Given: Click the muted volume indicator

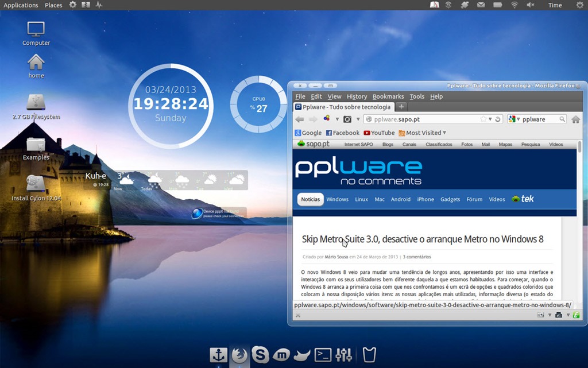Looking at the screenshot, I should click(x=530, y=5).
